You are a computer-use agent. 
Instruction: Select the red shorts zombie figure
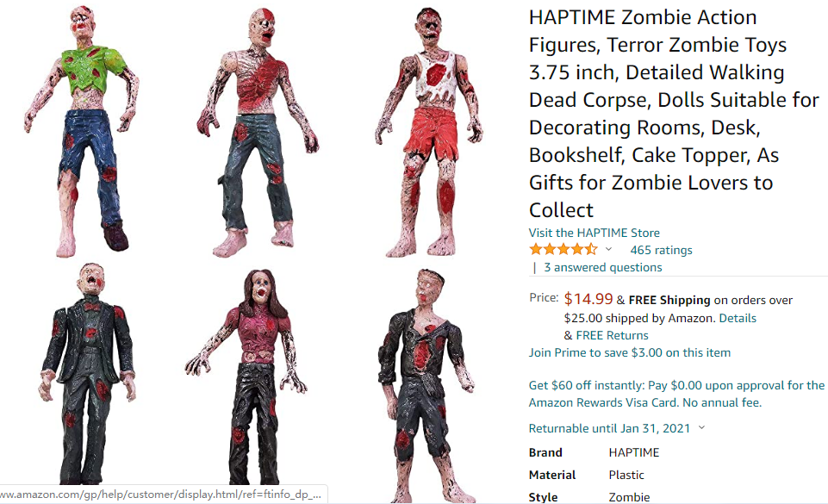pyautogui.click(x=429, y=132)
